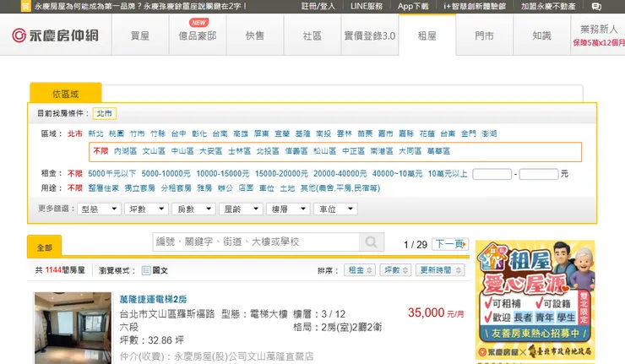Viewport: 625px width, 364px height.
Task: Sort listings by 坪數
Action: point(395,270)
